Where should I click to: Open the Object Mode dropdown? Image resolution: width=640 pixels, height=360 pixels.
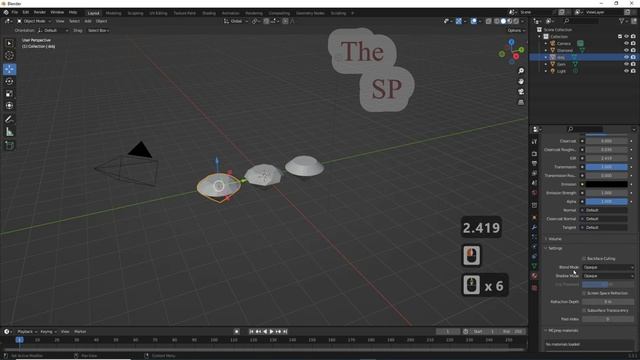coord(34,21)
